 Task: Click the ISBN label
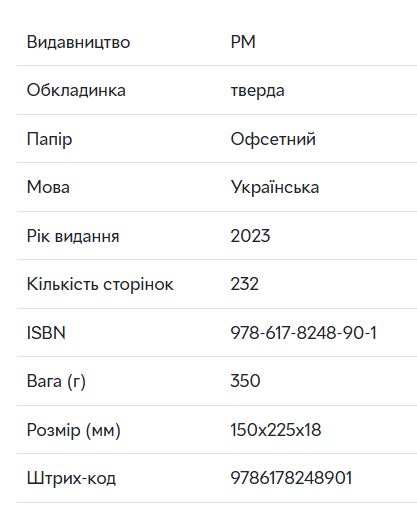pyautogui.click(x=46, y=333)
